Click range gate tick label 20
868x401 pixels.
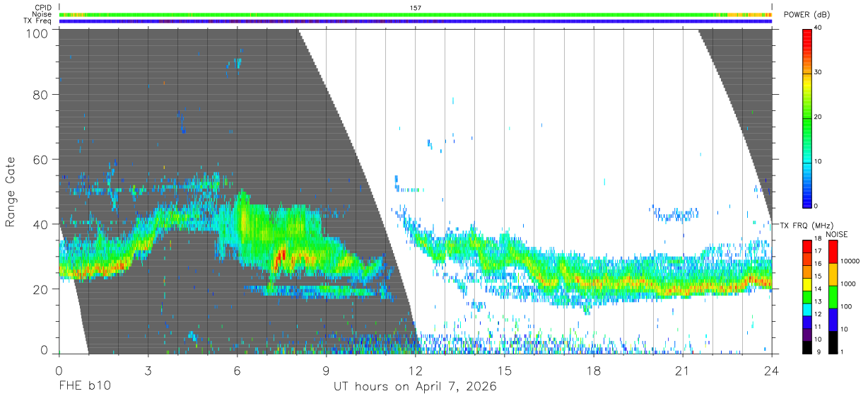point(41,289)
